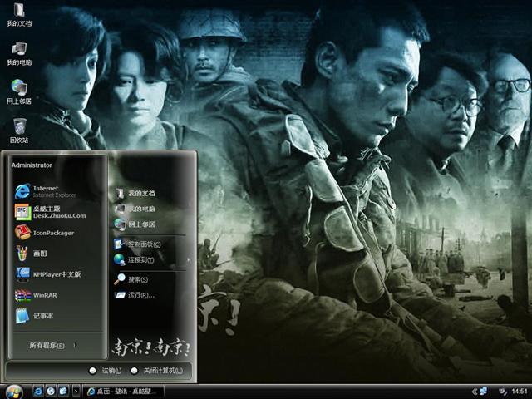Open the 运行 run dialog
Viewport: 532px width, 399px height.
(x=135, y=295)
